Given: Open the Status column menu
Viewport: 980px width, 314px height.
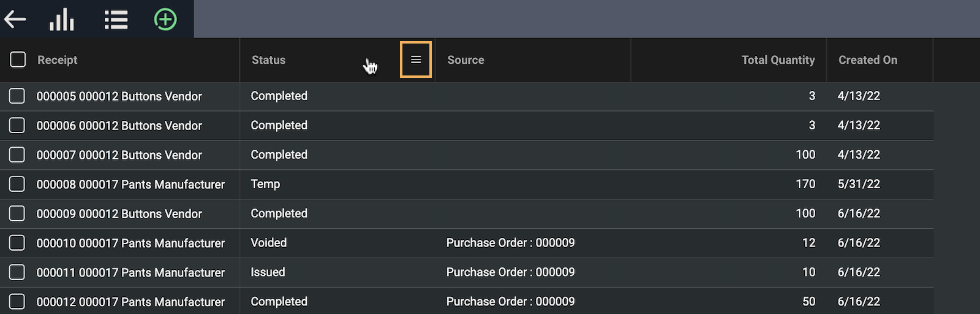Looking at the screenshot, I should pyautogui.click(x=416, y=59).
